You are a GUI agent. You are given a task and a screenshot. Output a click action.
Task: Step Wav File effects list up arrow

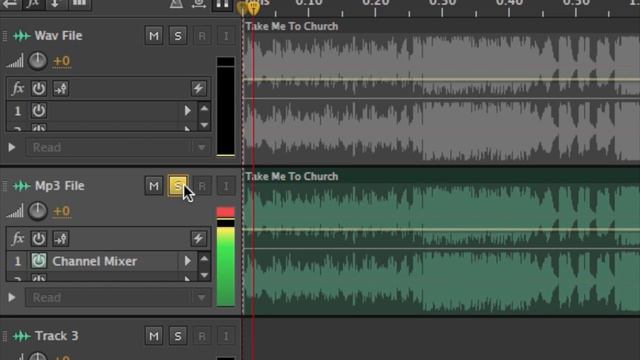pos(204,109)
